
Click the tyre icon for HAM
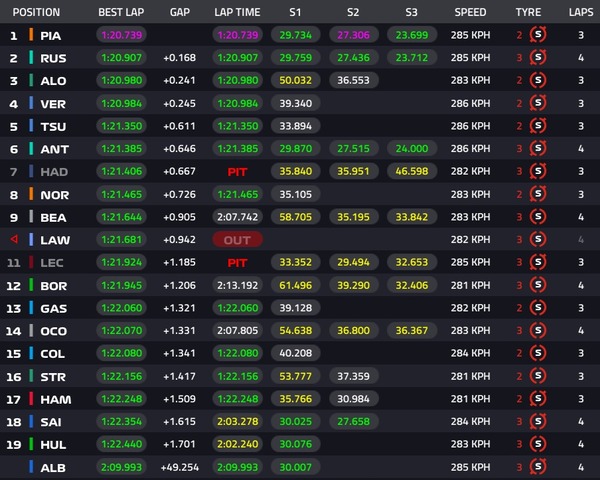(x=538, y=399)
